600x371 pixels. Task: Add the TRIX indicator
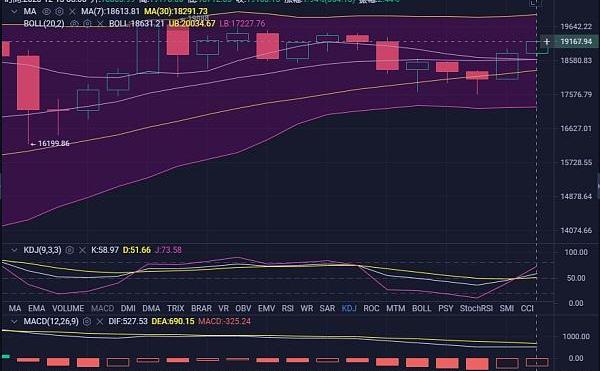176,308
